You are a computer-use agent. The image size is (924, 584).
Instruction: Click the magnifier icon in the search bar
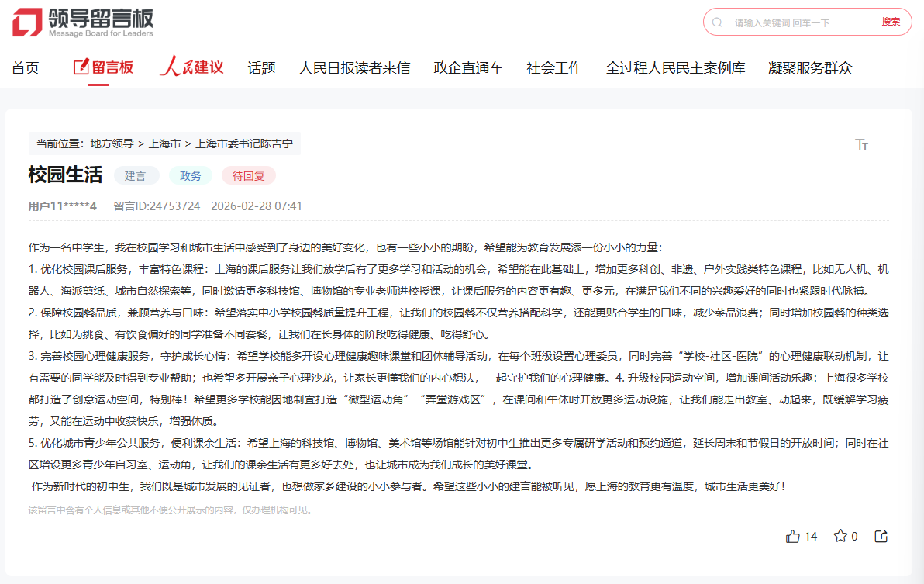click(x=716, y=22)
